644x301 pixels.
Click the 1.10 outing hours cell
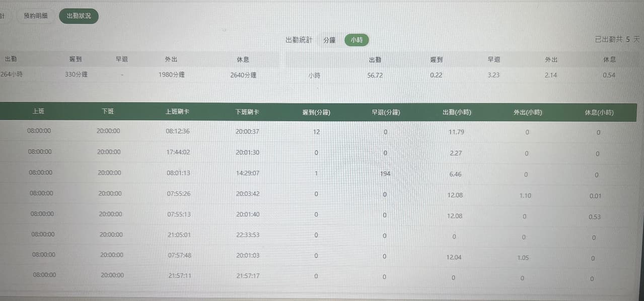pyautogui.click(x=525, y=196)
